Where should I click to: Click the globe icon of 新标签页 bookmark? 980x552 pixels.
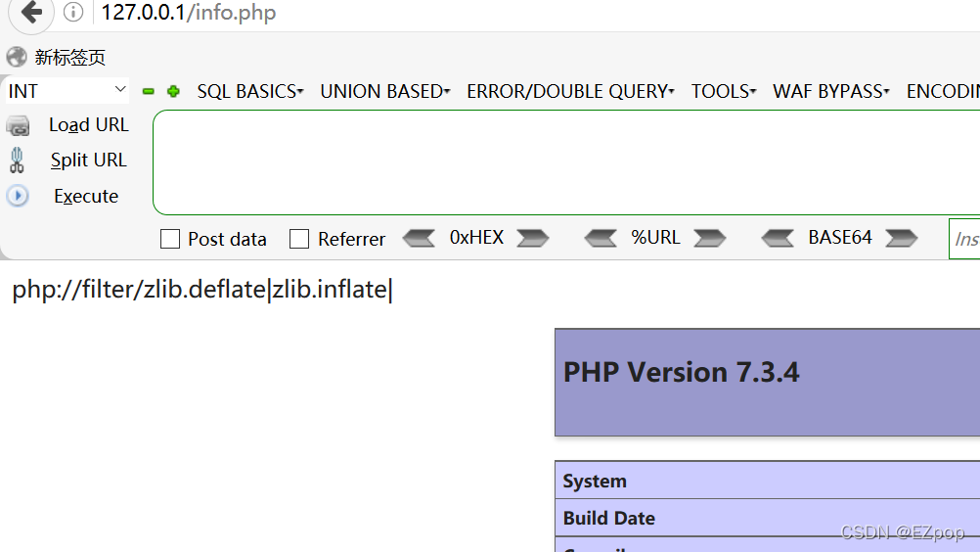click(x=17, y=58)
